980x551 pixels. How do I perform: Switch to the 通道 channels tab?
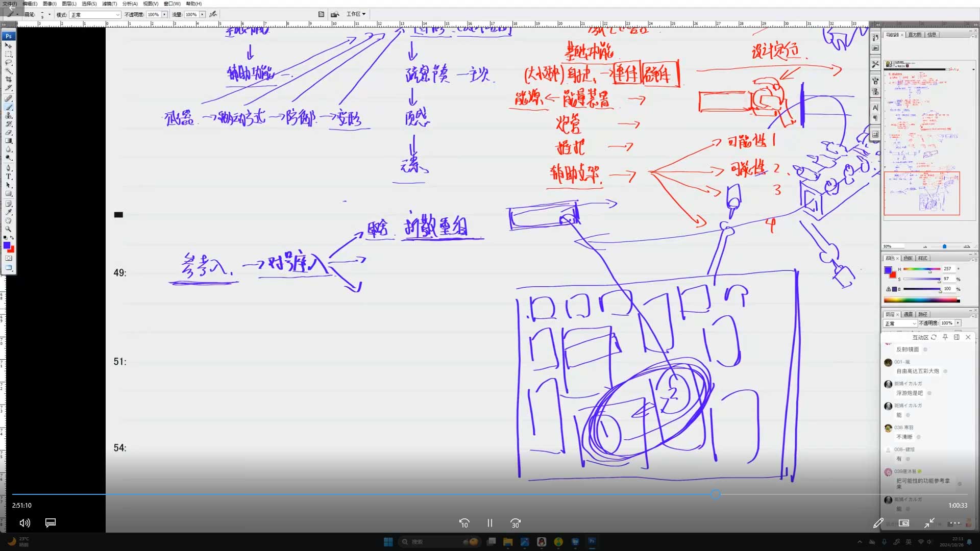(x=909, y=314)
